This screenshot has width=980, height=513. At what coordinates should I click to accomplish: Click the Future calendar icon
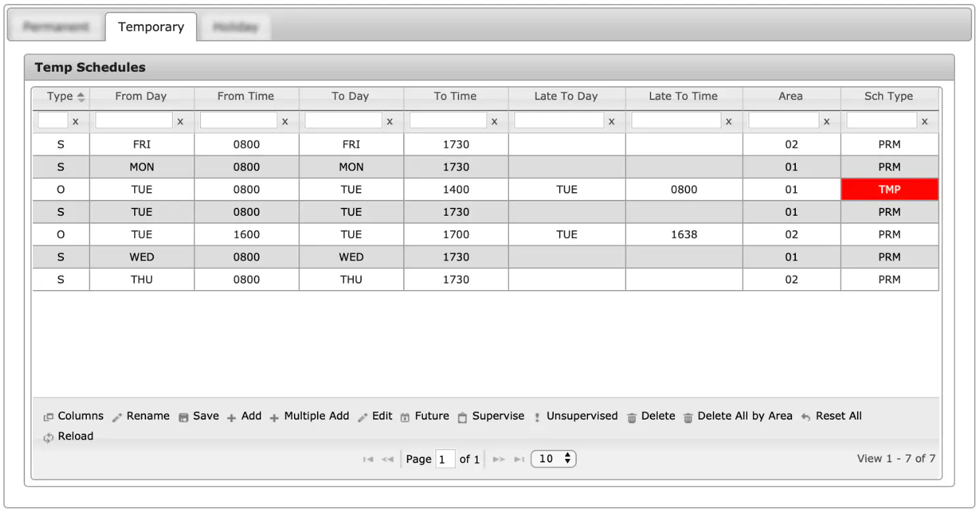point(405,418)
